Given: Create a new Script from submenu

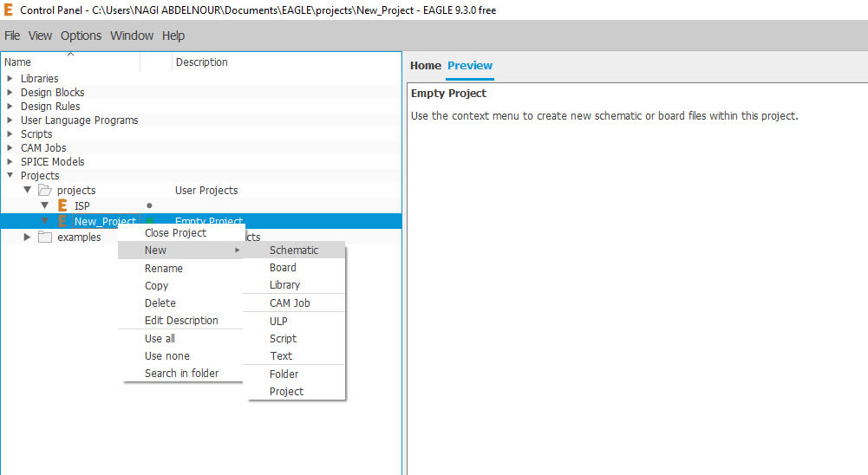Looking at the screenshot, I should pos(294,339).
